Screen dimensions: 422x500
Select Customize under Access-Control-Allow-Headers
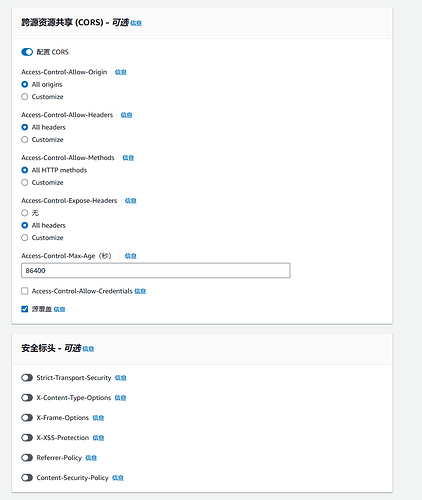[x=25, y=140]
